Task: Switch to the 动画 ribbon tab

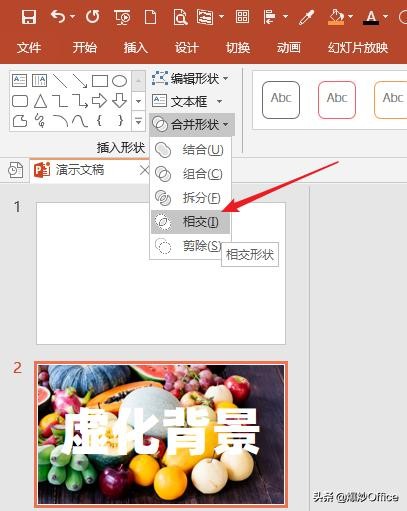Action: 289,48
